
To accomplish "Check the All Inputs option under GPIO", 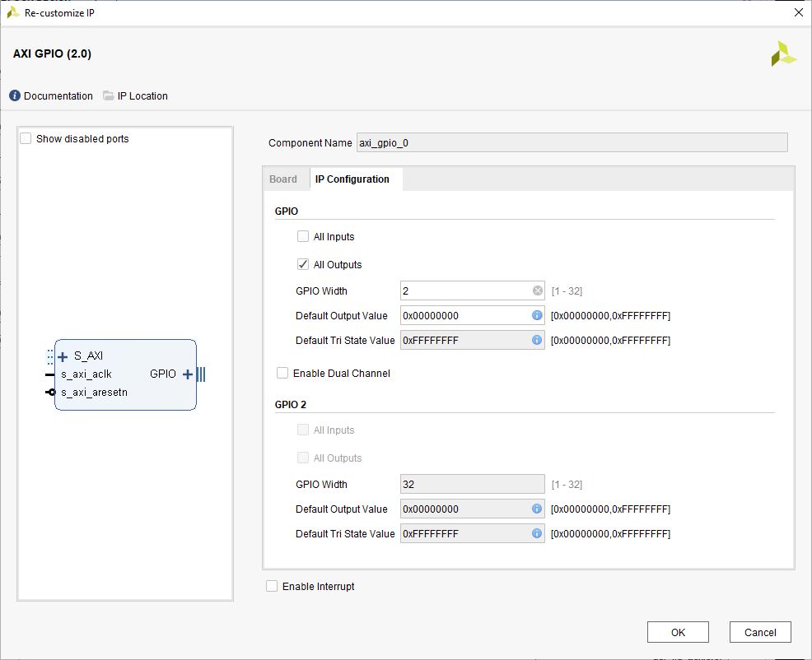I will (x=303, y=236).
